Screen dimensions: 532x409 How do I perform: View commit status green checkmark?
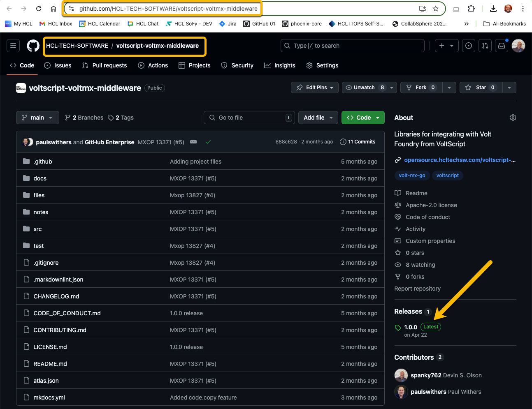tap(208, 142)
